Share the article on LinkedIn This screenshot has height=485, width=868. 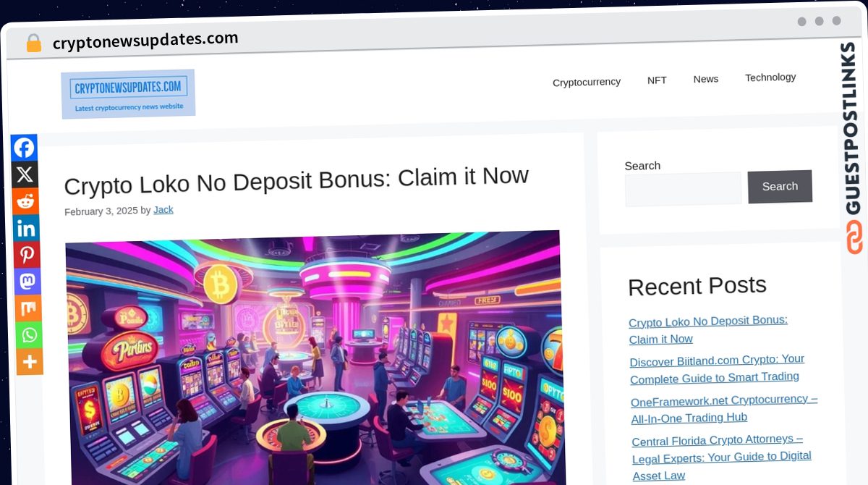26,228
